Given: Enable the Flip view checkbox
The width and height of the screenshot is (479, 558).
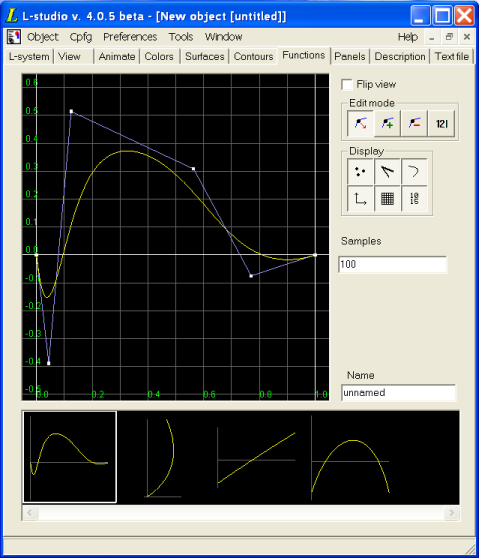Looking at the screenshot, I should click(347, 85).
